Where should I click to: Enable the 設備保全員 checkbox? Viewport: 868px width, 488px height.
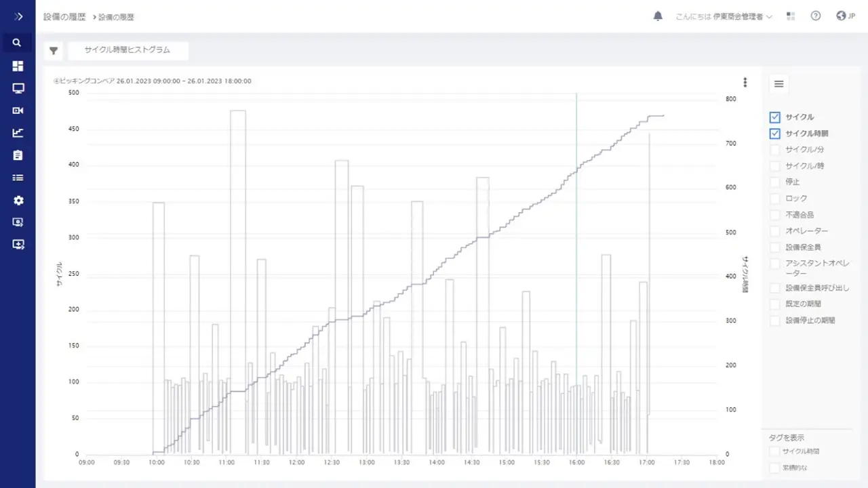click(775, 247)
